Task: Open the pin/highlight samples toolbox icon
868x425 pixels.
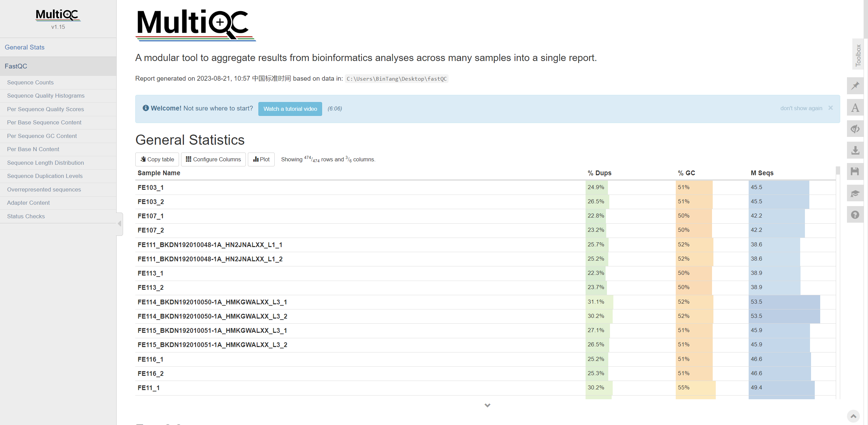Action: click(855, 86)
